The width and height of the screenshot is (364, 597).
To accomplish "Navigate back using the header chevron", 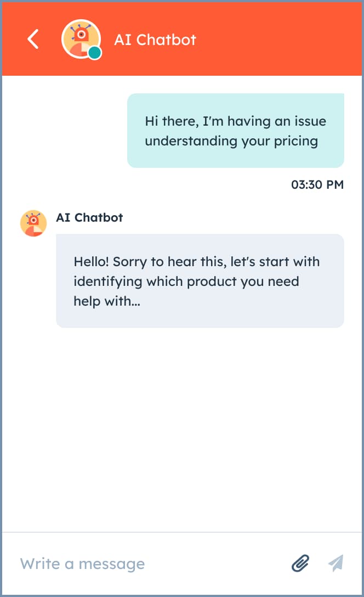I will click(32, 39).
